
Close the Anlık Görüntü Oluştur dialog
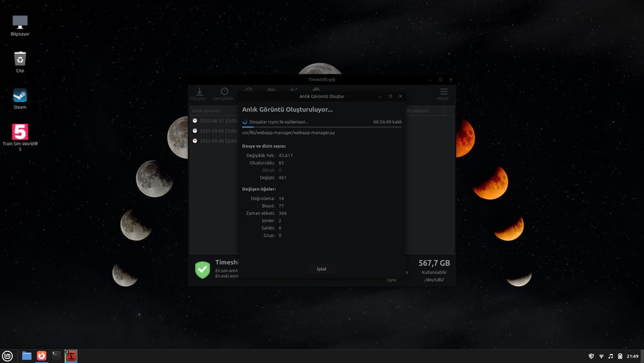(x=401, y=96)
